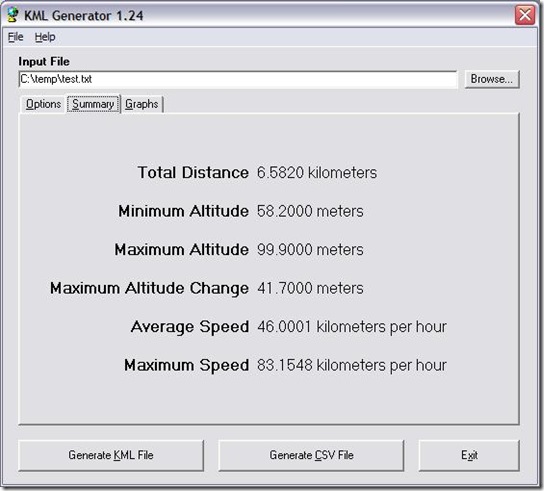Screen dimensions: 544x491
Task: Open the Help menu
Action: [x=45, y=37]
